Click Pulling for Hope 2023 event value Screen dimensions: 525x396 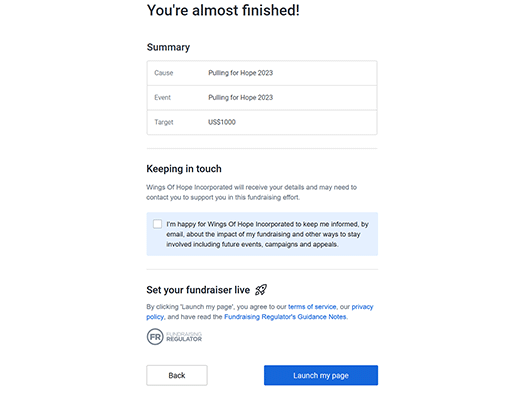pos(240,97)
